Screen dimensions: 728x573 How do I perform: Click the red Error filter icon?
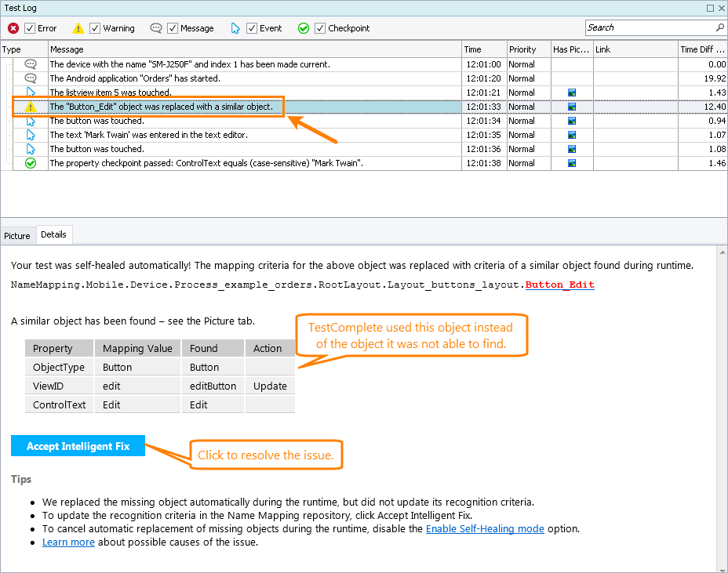pos(13,28)
